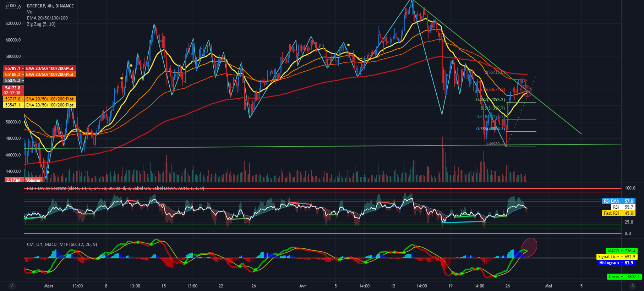Viewport: 644px width, 291px height.
Task: Click the Z button at bottom left
Action: 12,286
